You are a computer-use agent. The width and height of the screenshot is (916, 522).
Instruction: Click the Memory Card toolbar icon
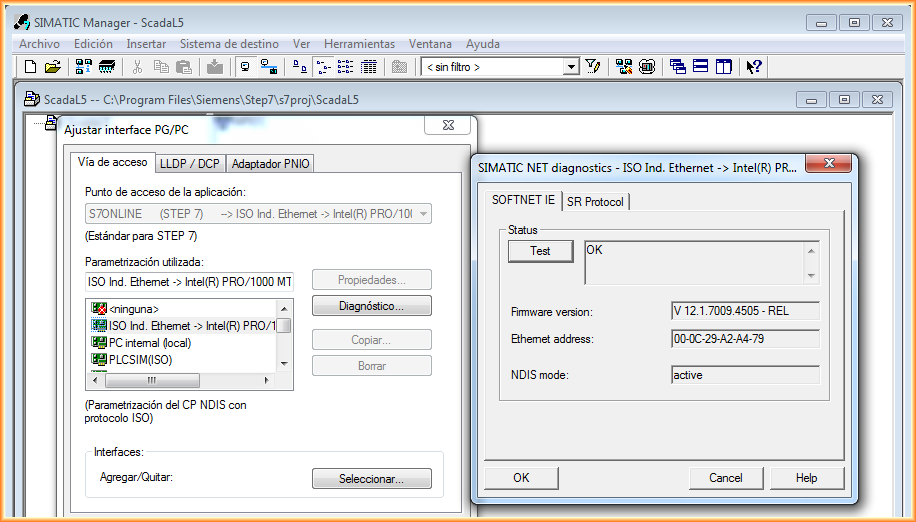[106, 67]
